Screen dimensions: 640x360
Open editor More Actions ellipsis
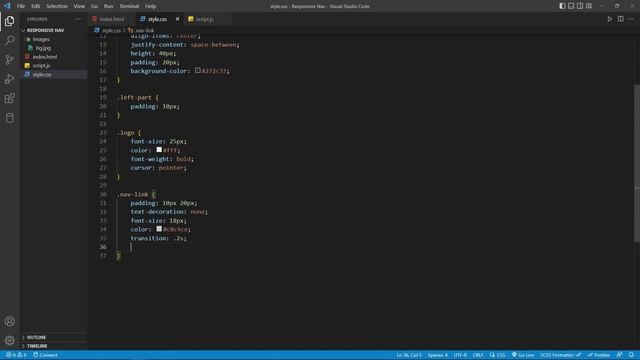click(x=631, y=19)
